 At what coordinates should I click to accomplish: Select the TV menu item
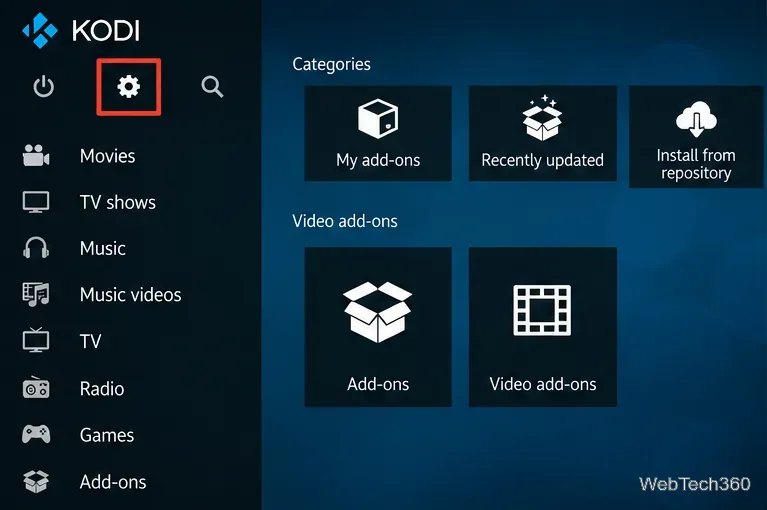[90, 341]
